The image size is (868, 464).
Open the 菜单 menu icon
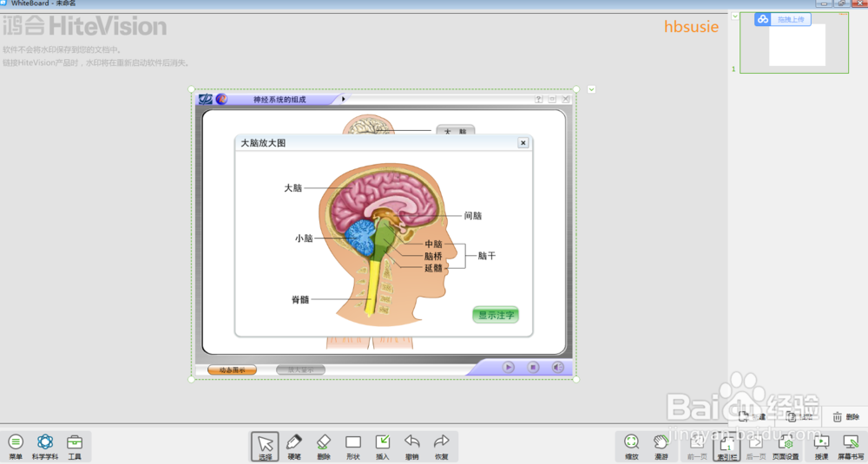(16, 447)
